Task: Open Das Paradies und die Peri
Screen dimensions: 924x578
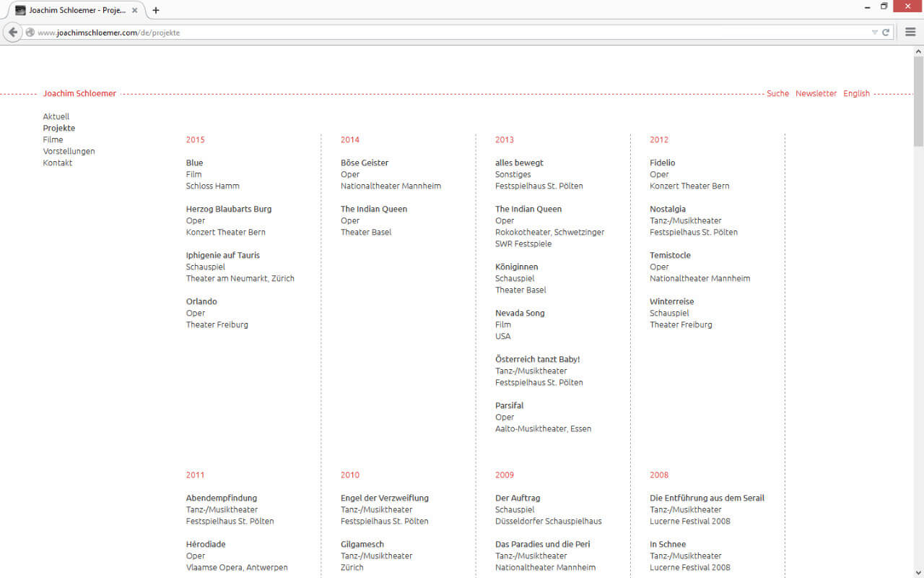Action: click(x=543, y=544)
